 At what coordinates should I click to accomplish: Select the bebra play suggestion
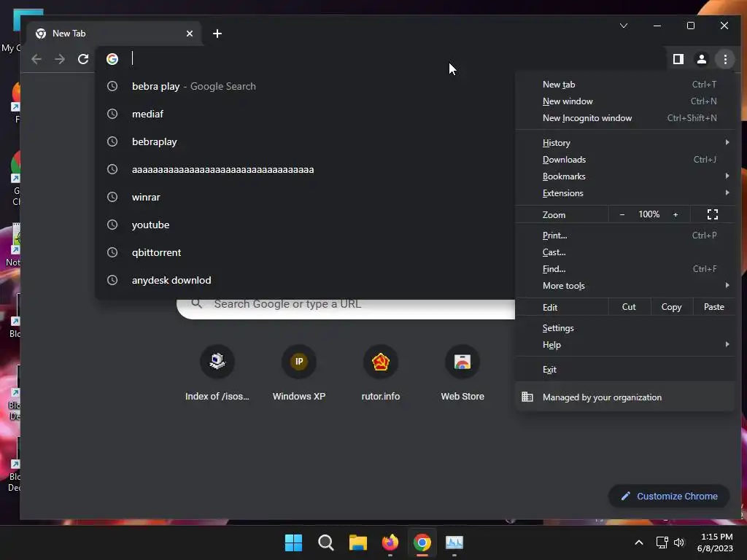[x=305, y=86]
